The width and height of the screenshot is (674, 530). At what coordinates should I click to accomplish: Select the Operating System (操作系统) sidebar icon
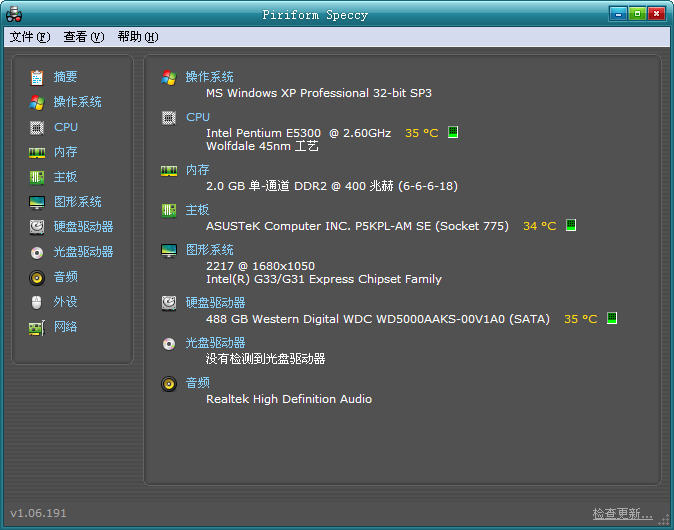tap(37, 102)
